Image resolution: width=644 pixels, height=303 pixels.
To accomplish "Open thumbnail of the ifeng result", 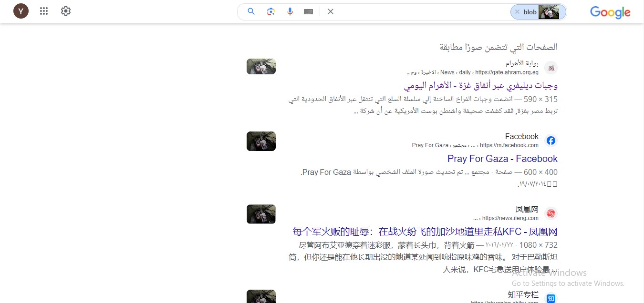I will click(261, 214).
